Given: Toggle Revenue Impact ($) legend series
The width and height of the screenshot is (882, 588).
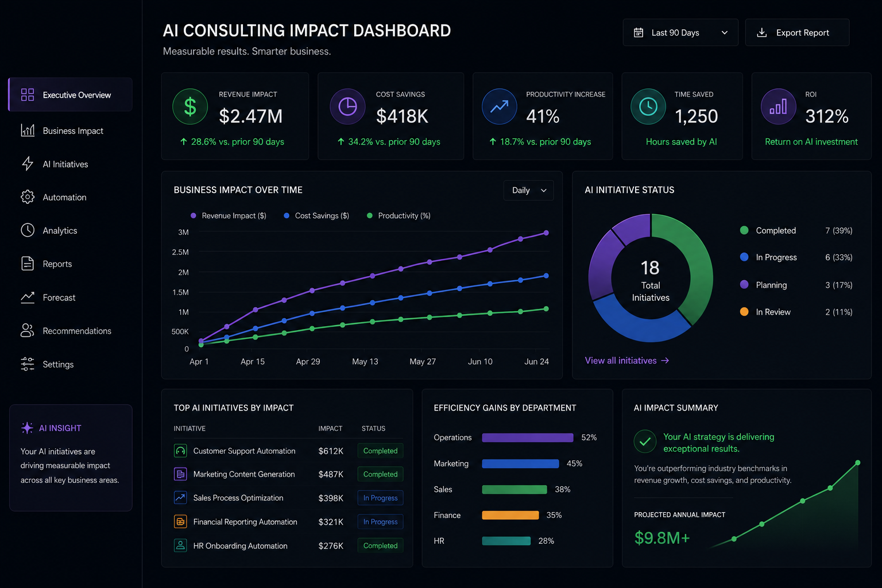Looking at the screenshot, I should point(228,216).
